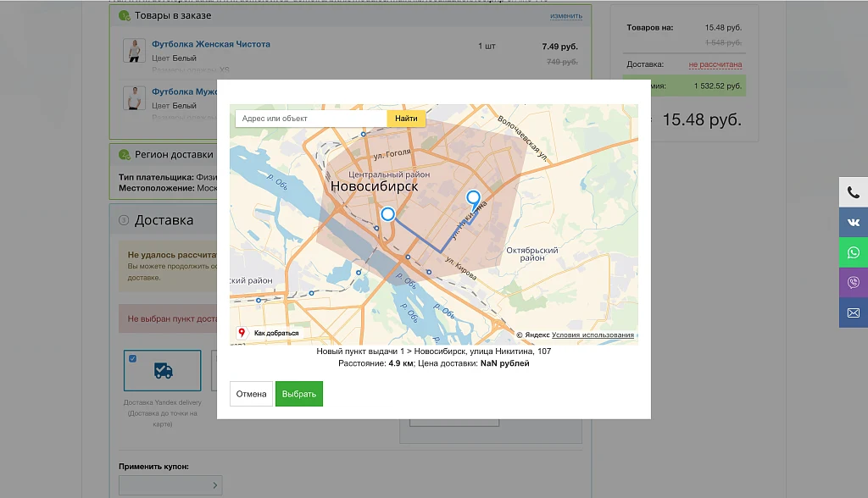Click the red pin 'Как добраться' icon
Screen dimensions: 868x498
pos(242,333)
